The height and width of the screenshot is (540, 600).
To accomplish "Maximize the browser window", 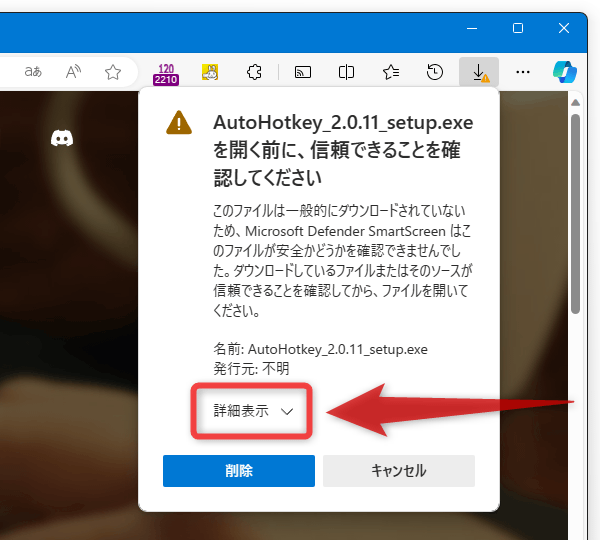I will pos(518,28).
